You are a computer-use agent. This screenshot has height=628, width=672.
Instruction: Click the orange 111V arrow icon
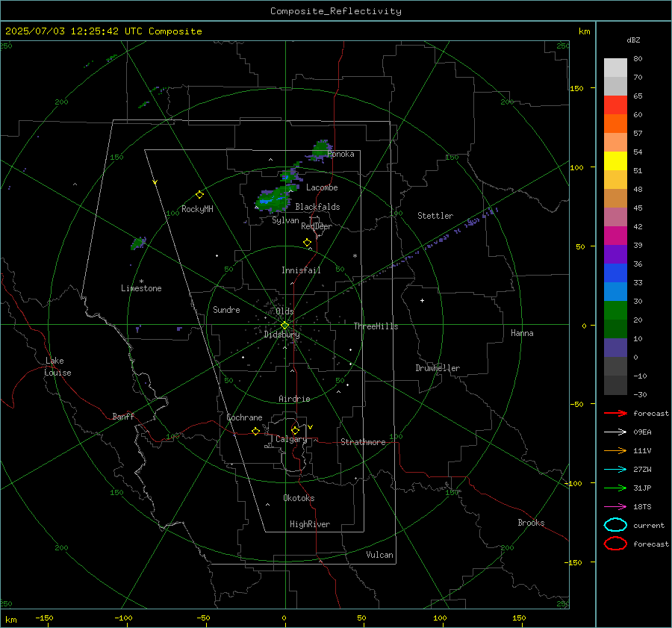[x=615, y=450]
